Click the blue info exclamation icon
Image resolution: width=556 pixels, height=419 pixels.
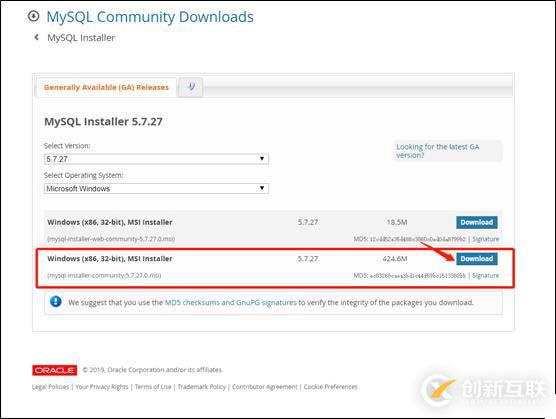point(56,302)
